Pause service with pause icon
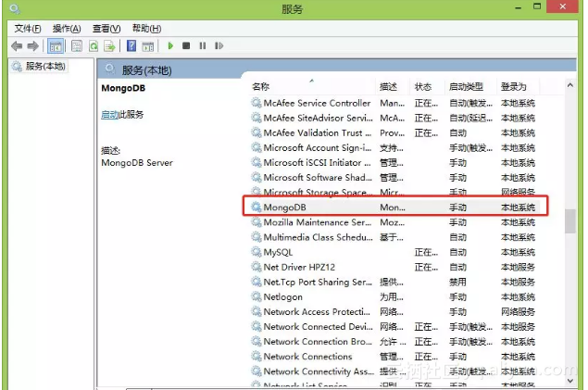 pos(203,45)
